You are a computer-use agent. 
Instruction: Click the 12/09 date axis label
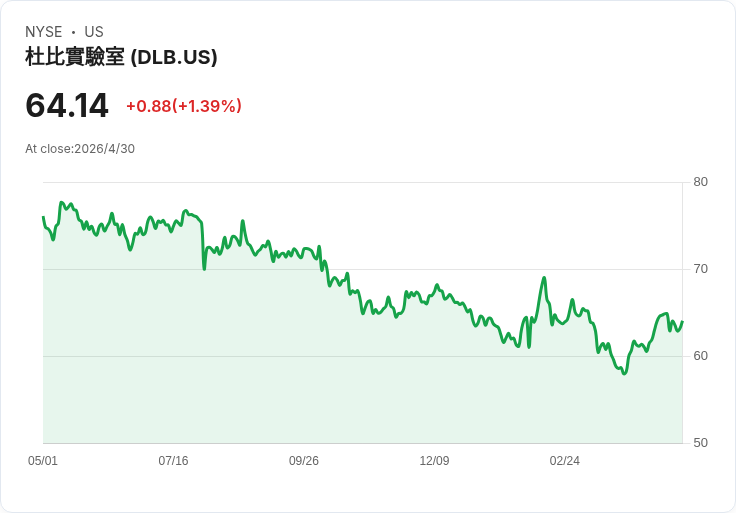(x=434, y=460)
